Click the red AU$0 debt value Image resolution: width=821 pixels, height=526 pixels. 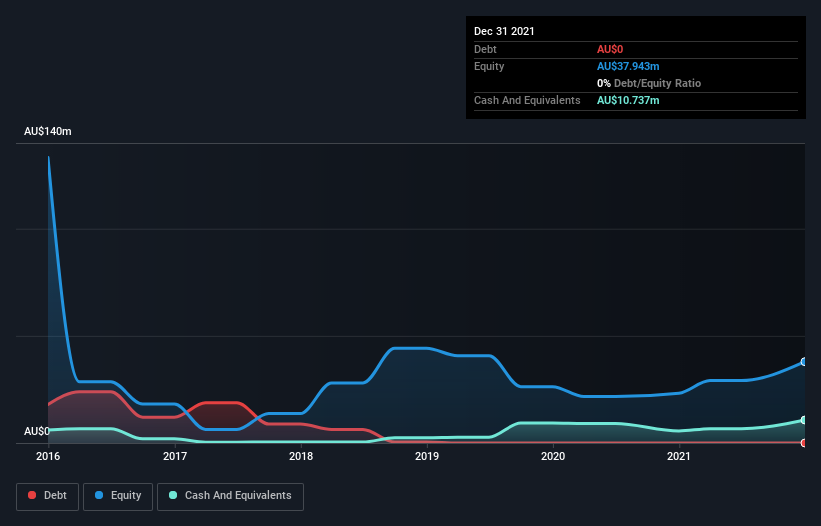point(610,49)
